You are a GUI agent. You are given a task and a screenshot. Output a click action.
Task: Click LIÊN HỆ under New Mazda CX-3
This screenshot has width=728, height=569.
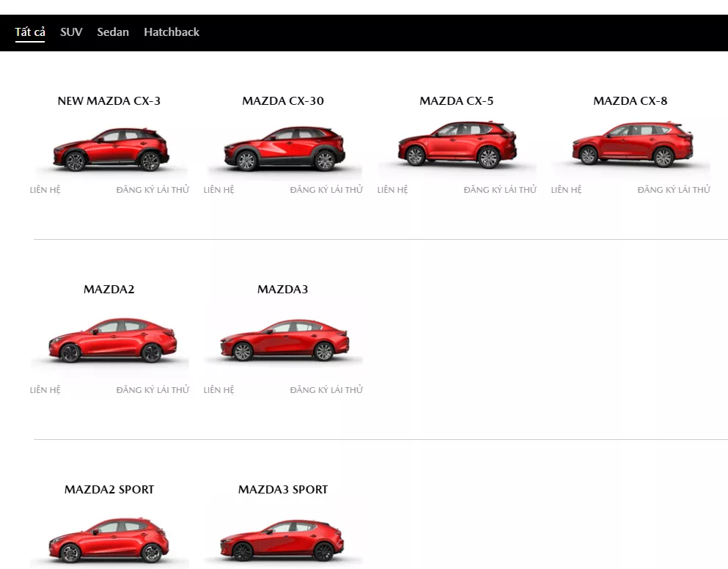(45, 189)
